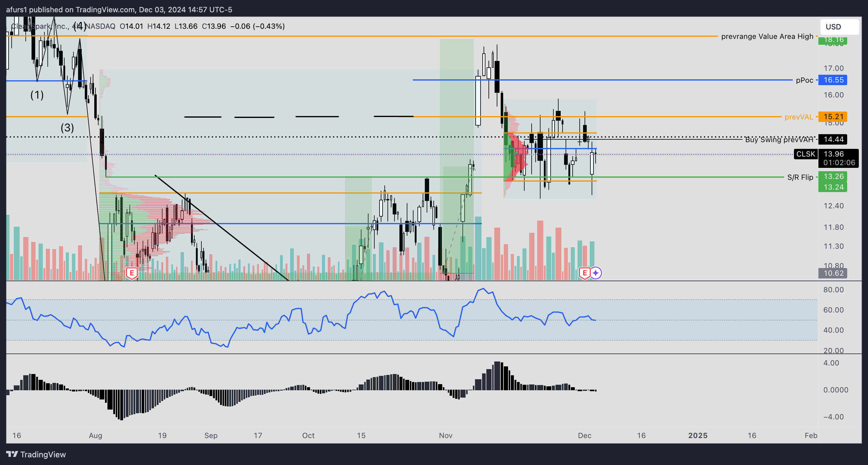Click the RSI 80.00 scale value
This screenshot has width=868, height=465.
834,290
